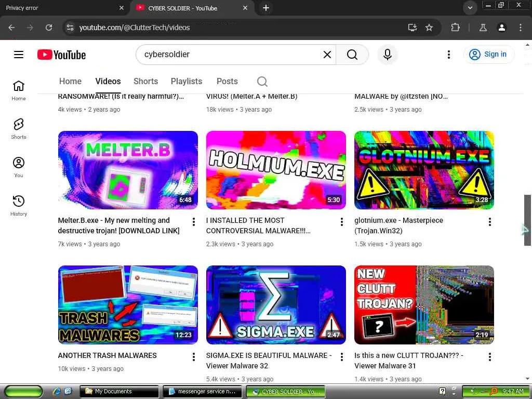Switch to messenger service taskbar window
Image resolution: width=532 pixels, height=399 pixels.
[x=203, y=392]
